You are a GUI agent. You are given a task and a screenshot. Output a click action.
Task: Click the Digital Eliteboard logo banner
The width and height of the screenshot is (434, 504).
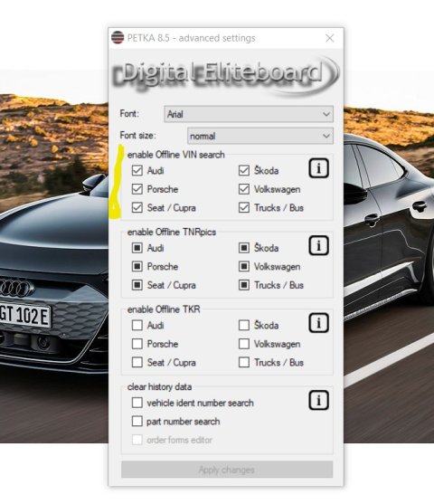coord(226,76)
